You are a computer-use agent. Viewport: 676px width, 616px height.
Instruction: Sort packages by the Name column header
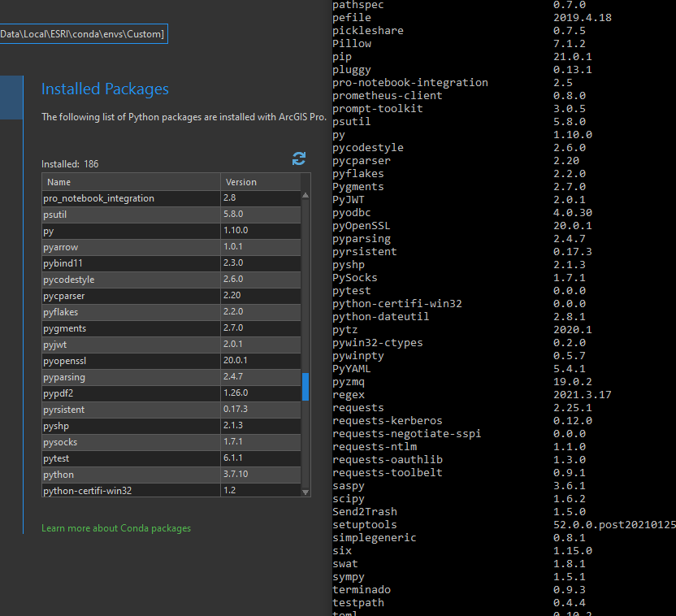[x=131, y=182]
